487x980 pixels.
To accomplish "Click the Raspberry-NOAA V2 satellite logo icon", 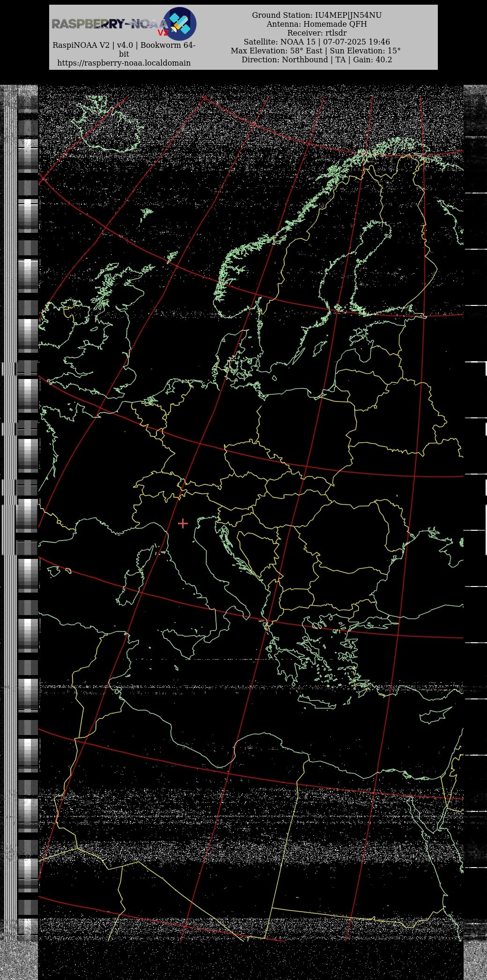I will pos(180,23).
